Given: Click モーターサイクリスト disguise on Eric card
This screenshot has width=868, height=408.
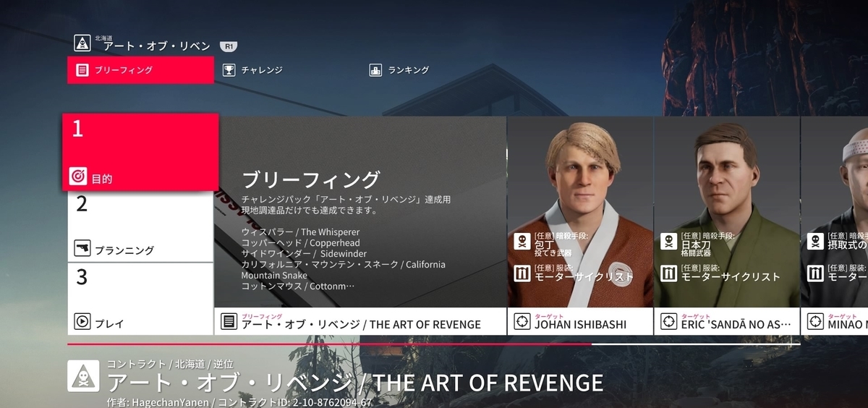Looking at the screenshot, I should tap(731, 276).
